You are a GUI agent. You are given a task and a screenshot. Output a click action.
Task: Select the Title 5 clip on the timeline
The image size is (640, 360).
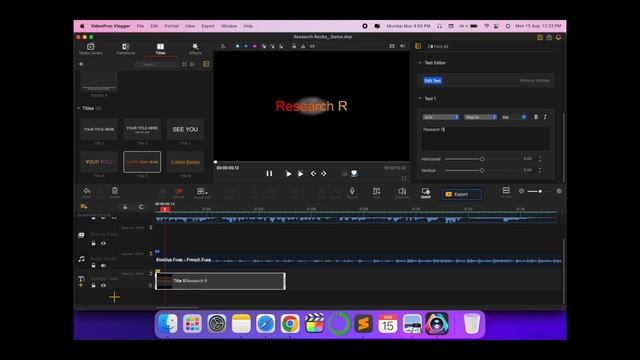(x=220, y=281)
